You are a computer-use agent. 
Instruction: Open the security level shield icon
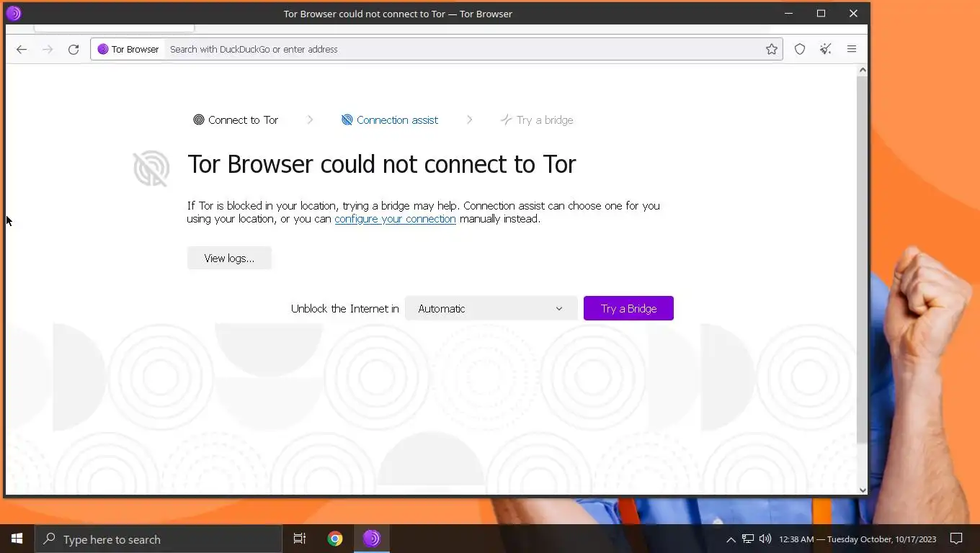800,49
